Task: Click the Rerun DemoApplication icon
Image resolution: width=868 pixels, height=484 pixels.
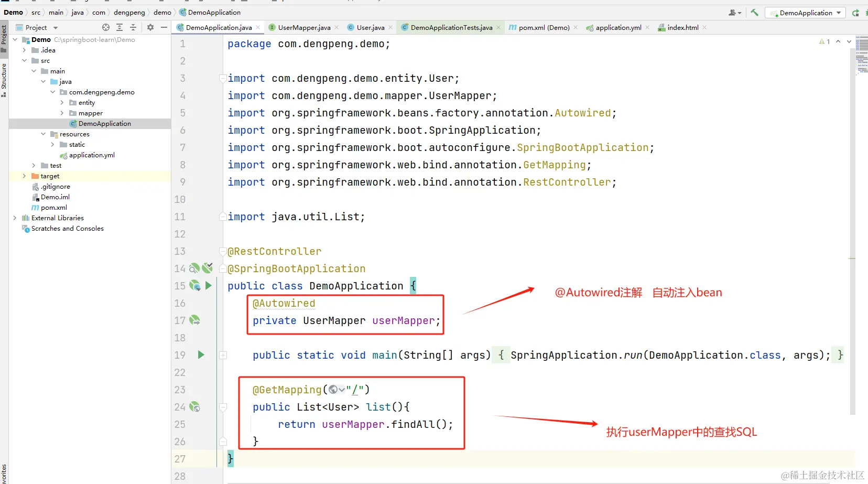Action: tap(855, 13)
